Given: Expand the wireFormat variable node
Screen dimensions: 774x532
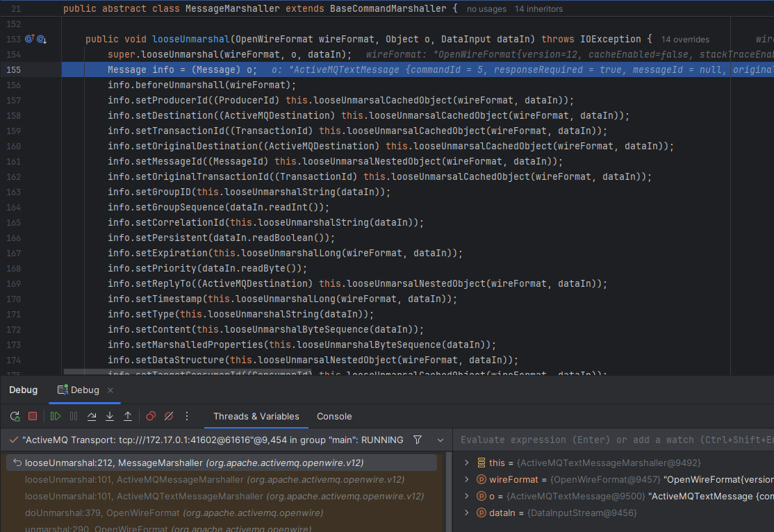Looking at the screenshot, I should click(466, 479).
